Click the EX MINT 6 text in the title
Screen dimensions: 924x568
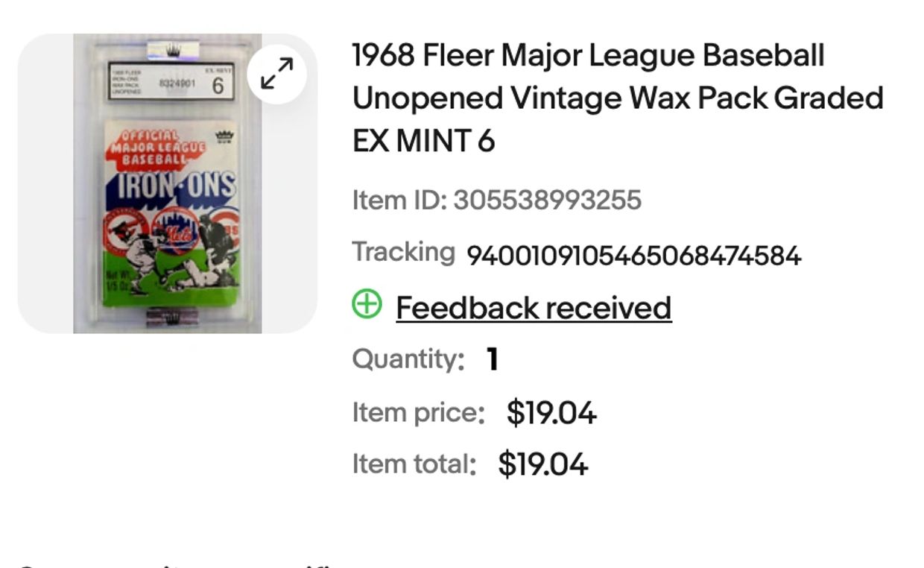point(423,141)
